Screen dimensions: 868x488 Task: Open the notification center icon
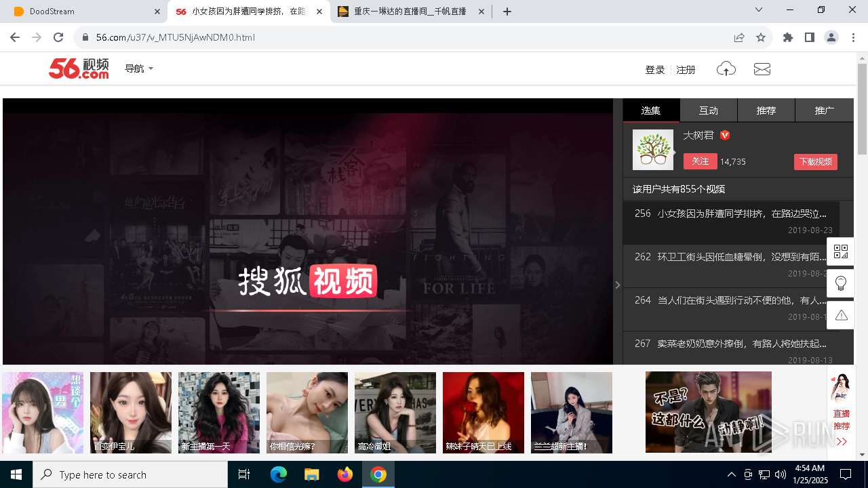846,474
